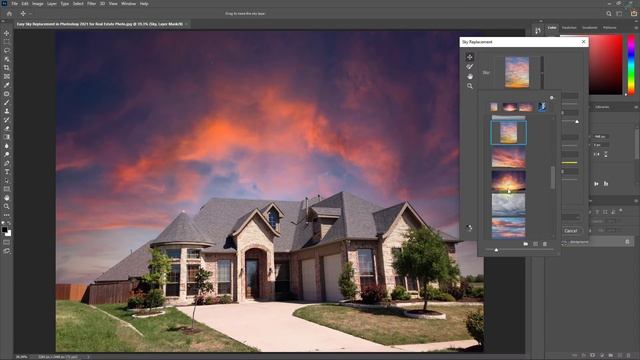Select the gray cloudy sky preset thumbnail
This screenshot has width=640, height=360.
[x=509, y=204]
